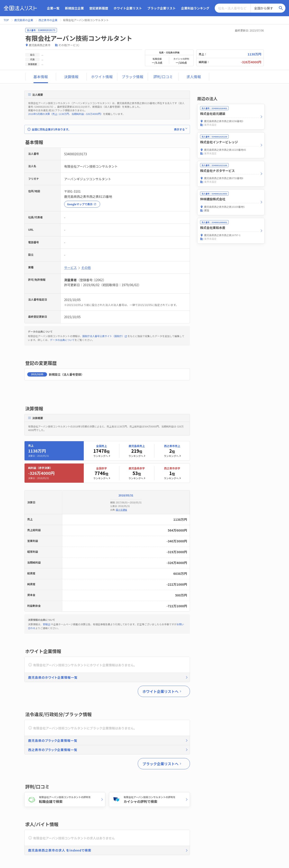
Task: Click the 純利益 -326万4000円 red box
Action: tap(54, 473)
